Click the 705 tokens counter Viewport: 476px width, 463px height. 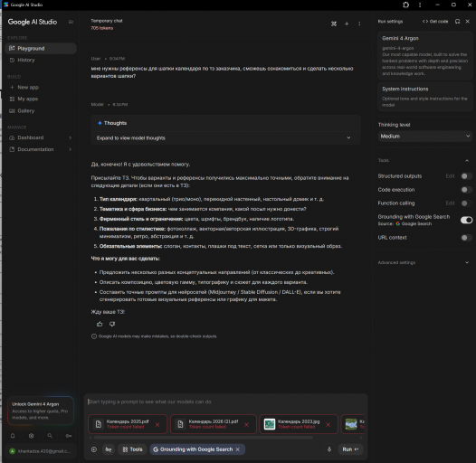point(101,28)
